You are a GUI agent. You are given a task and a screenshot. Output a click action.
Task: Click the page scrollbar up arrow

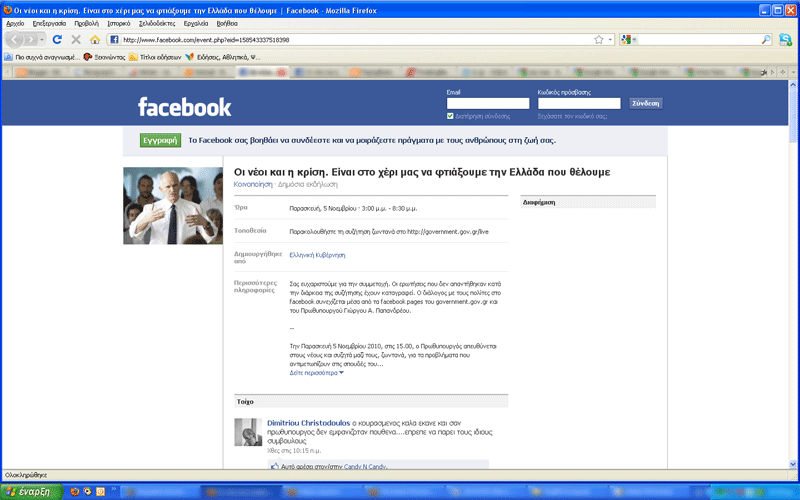793,85
